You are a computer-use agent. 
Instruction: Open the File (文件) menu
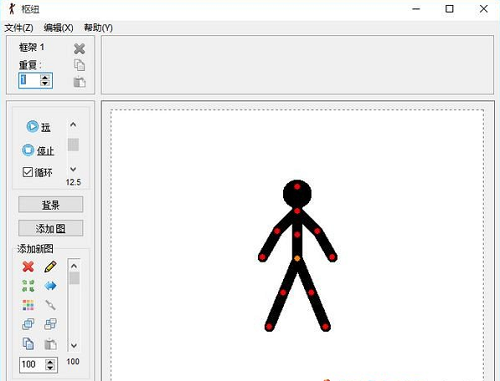point(19,28)
